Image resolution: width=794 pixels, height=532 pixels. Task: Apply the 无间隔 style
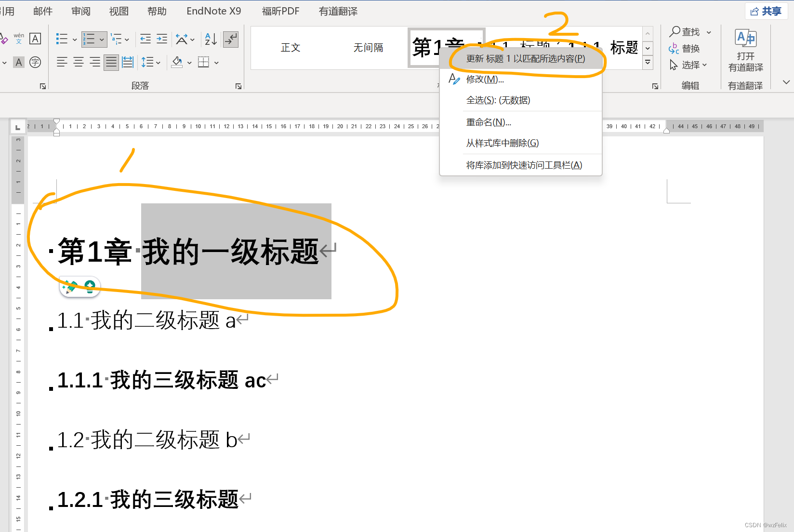369,48
